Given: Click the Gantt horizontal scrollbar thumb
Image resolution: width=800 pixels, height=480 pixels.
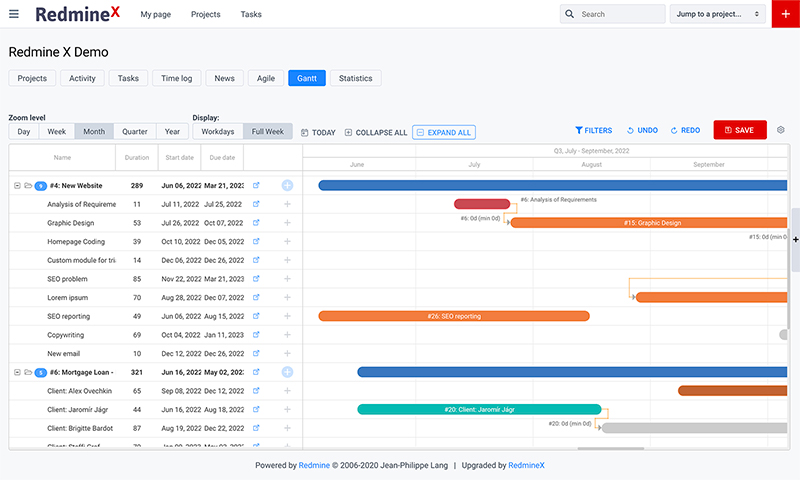Looking at the screenshot, I should point(611,449).
